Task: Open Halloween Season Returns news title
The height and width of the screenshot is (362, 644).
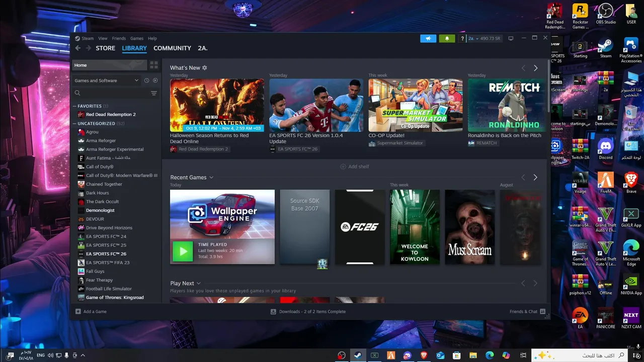Action: click(209, 138)
